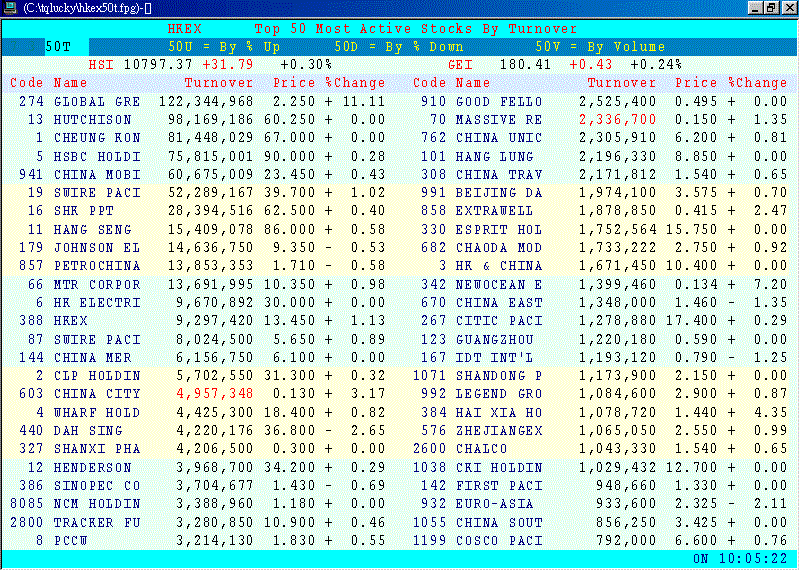
Task: Click red turnover 2,336,700 for MASSIVE RE
Action: pyautogui.click(x=618, y=120)
